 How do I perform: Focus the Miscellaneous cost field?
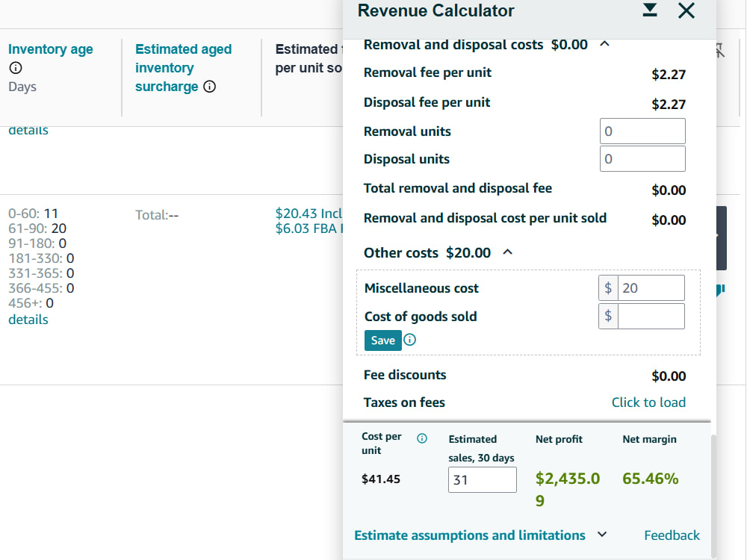(x=651, y=287)
